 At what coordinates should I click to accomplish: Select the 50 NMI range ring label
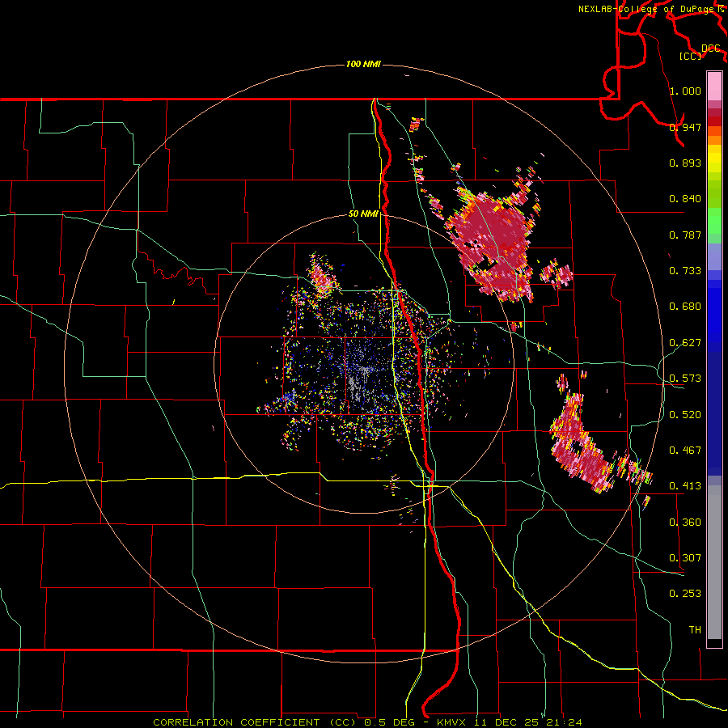363,214
